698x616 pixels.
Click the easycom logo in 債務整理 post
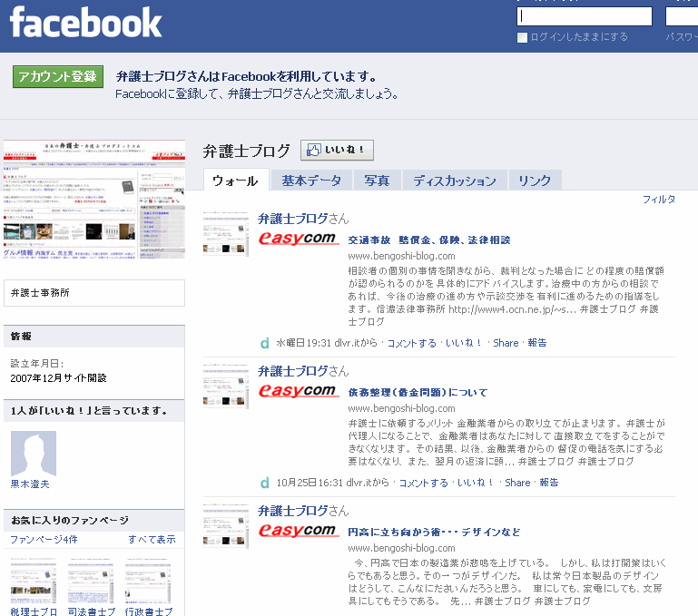(x=299, y=391)
